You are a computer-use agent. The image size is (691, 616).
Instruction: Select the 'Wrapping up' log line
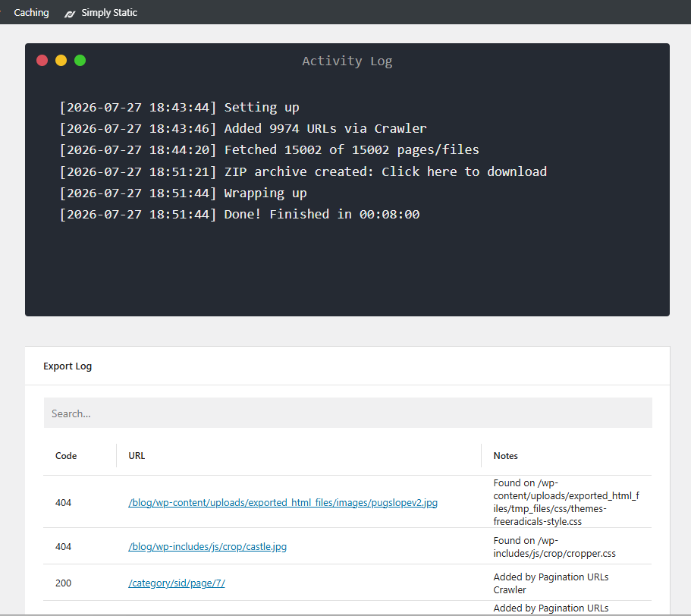(184, 193)
